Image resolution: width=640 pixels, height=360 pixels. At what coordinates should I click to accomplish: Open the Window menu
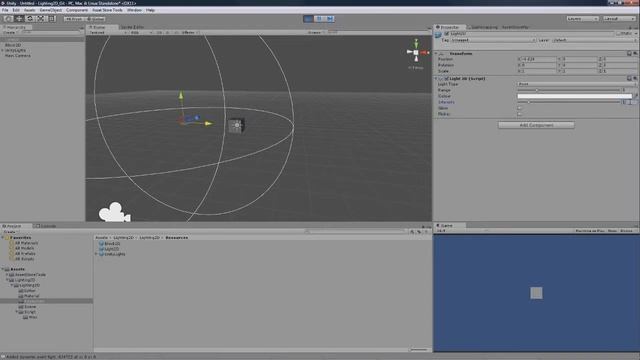134,10
